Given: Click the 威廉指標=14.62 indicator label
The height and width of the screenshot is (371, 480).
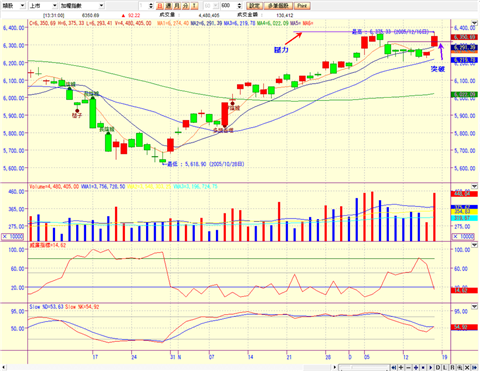Looking at the screenshot, I should click(x=48, y=245).
